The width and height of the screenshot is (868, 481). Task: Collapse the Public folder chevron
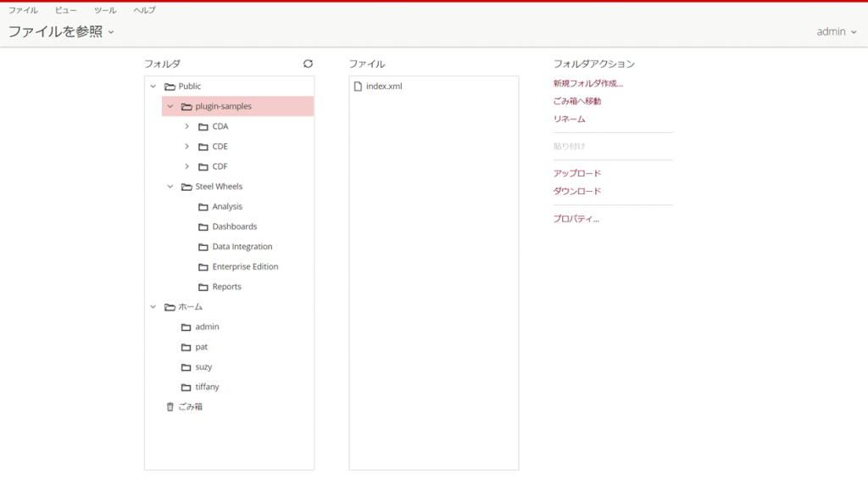(153, 87)
